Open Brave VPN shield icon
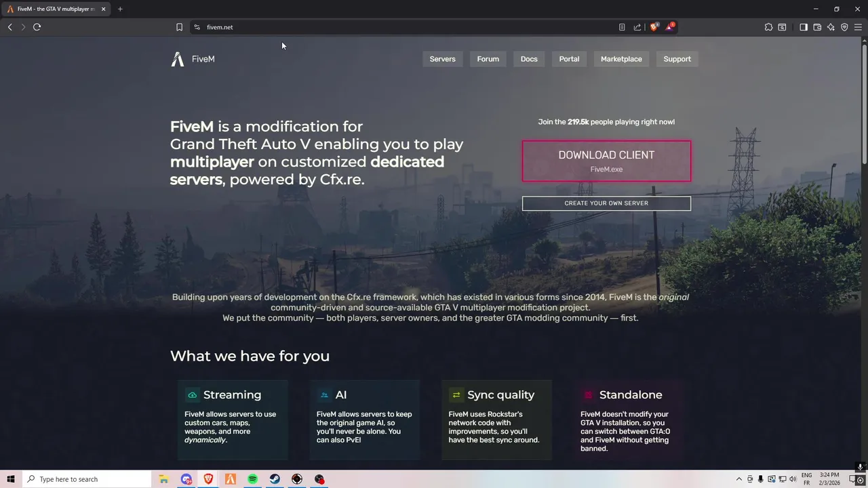This screenshot has width=868, height=488. coord(844,27)
